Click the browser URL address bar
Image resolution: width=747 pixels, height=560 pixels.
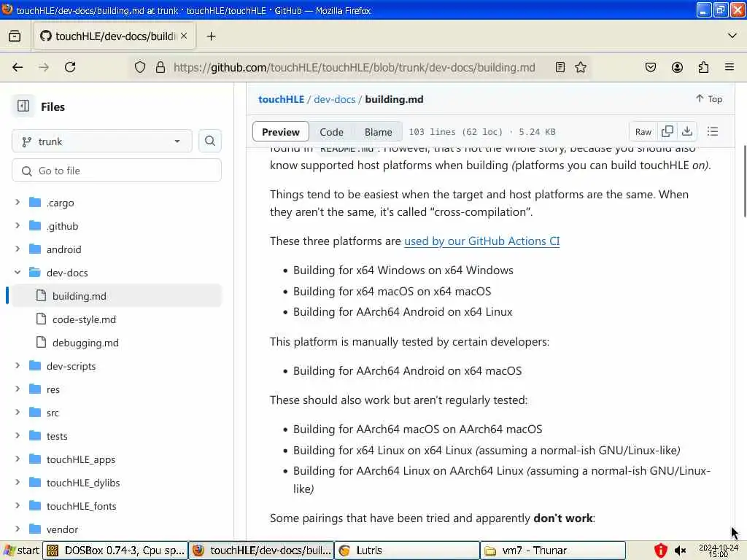coord(354,67)
